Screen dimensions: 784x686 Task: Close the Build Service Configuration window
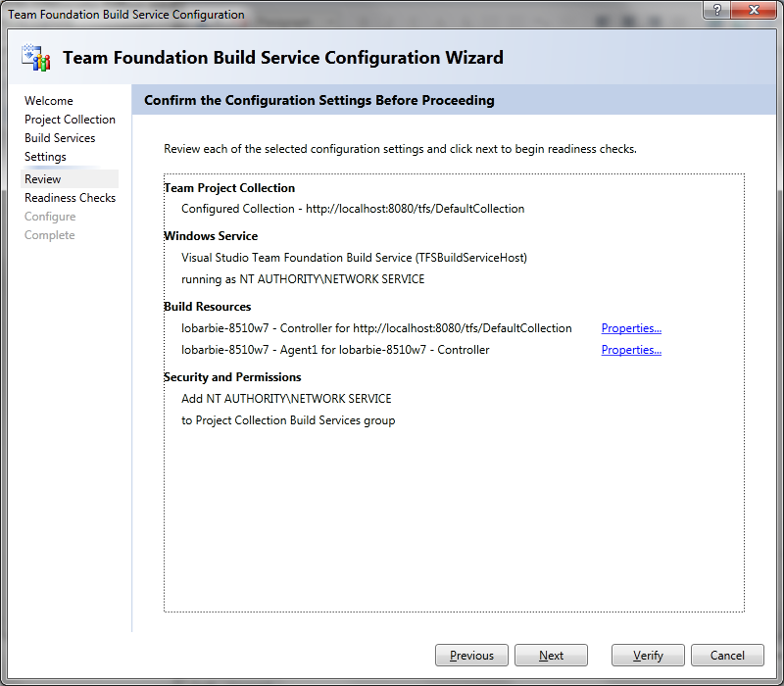754,10
